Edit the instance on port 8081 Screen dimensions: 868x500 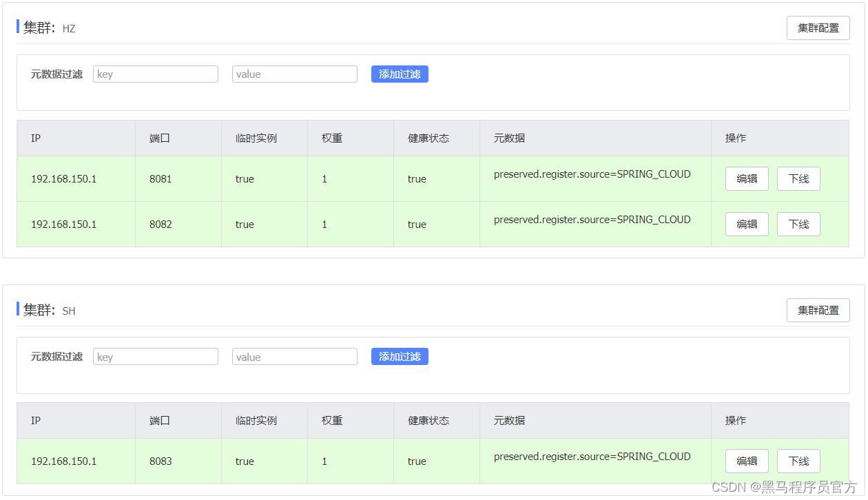click(x=747, y=179)
